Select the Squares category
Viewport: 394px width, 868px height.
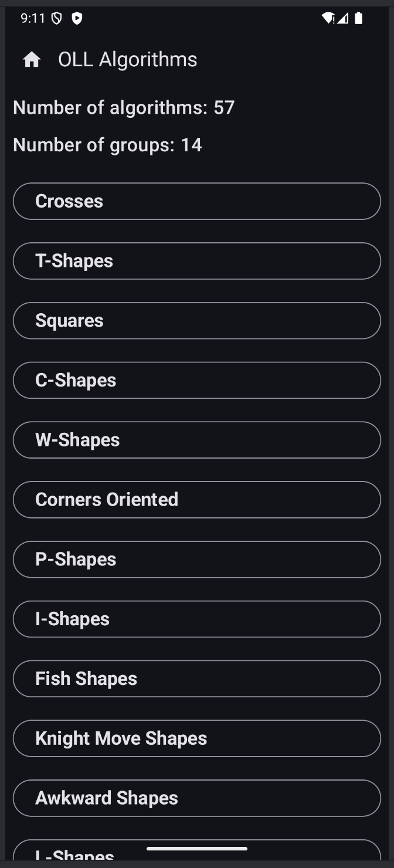tap(196, 320)
